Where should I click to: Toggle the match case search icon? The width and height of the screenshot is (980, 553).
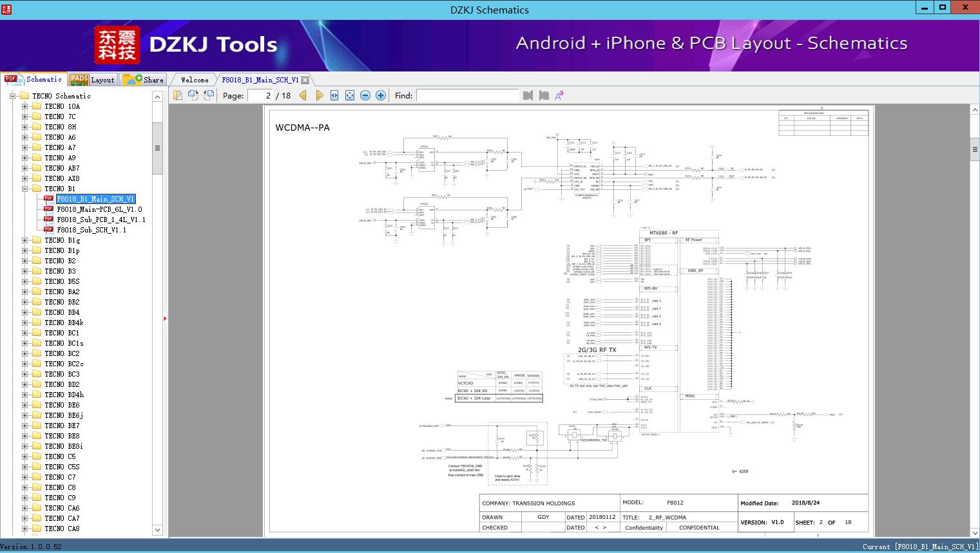(559, 95)
